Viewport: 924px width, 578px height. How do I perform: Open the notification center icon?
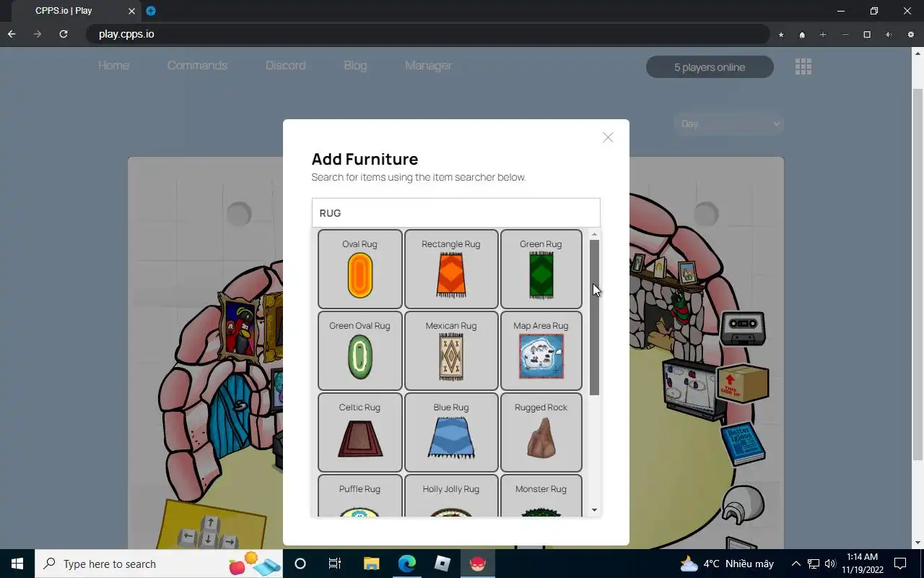pyautogui.click(x=900, y=564)
